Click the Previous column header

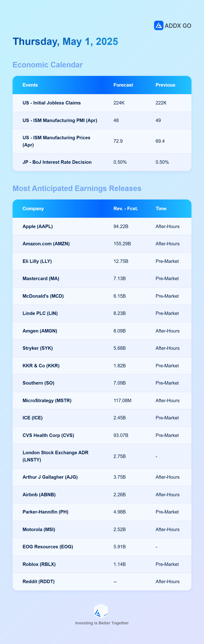pos(165,85)
